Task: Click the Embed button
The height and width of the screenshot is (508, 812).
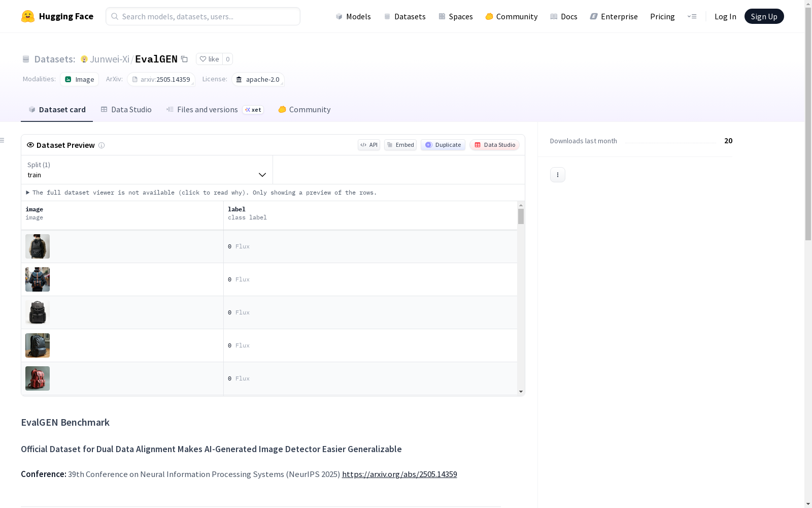Action: (400, 145)
